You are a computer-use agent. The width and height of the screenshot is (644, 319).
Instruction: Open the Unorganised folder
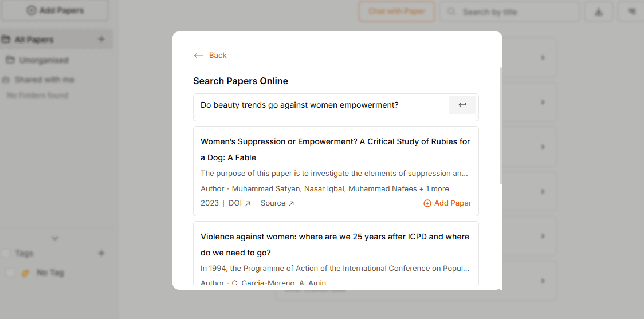(37, 60)
